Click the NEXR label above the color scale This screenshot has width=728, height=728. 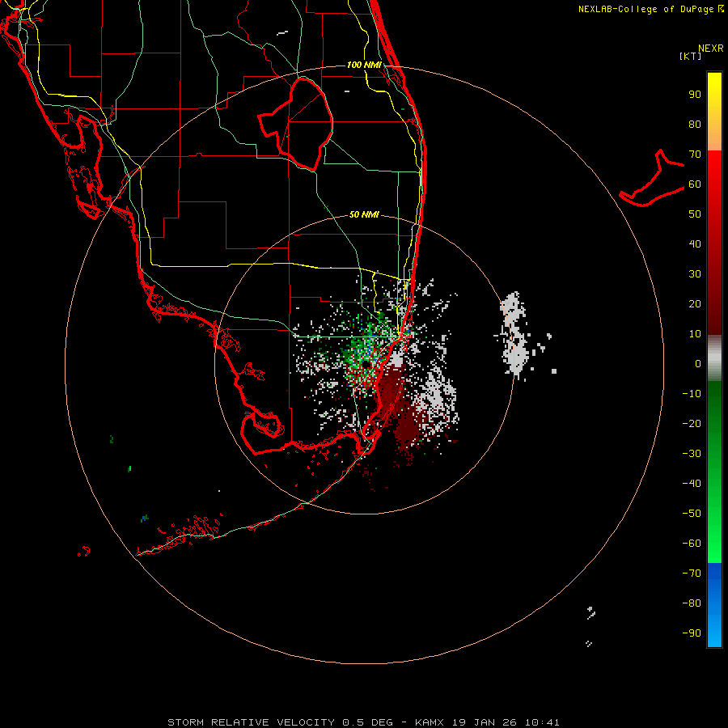[711, 49]
